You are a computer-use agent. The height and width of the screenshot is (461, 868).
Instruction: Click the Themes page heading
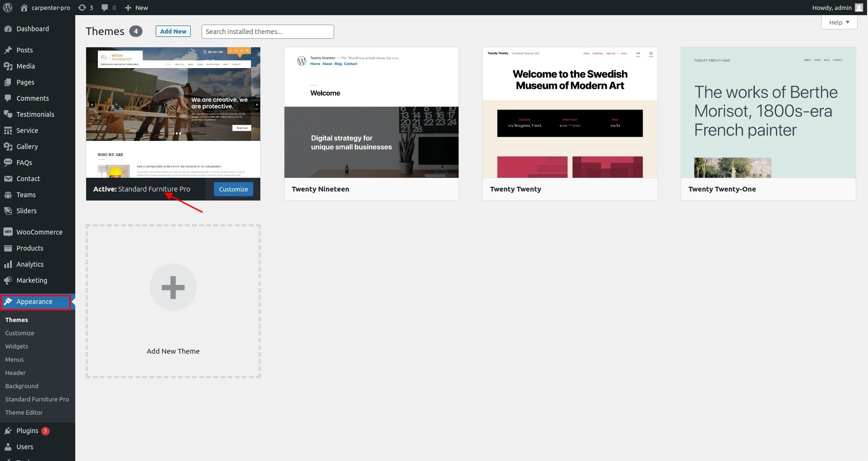coord(105,31)
